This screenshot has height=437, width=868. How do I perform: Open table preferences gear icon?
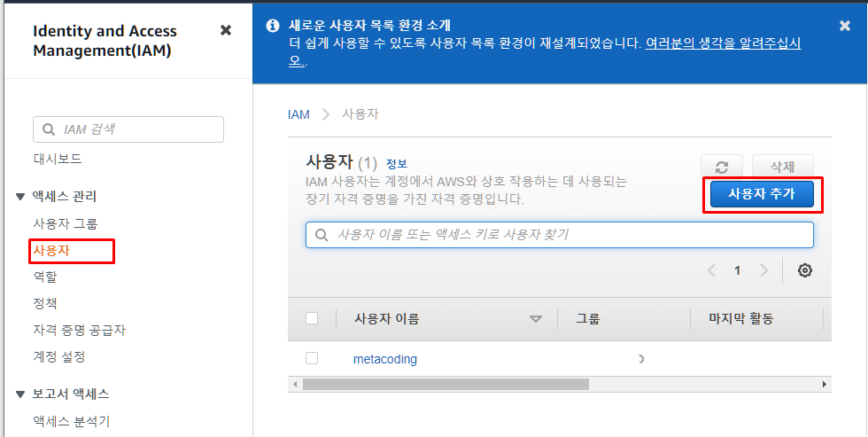point(805,270)
